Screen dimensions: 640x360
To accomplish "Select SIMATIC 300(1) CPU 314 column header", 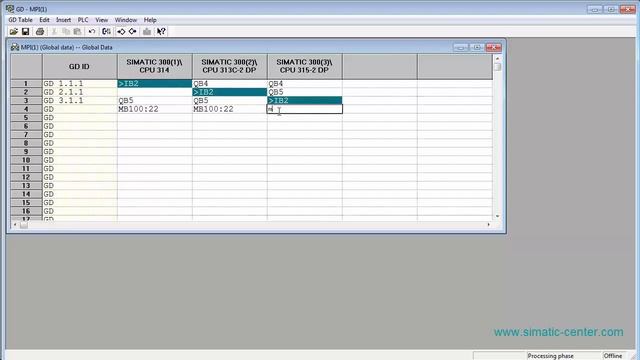I will pyautogui.click(x=155, y=67).
